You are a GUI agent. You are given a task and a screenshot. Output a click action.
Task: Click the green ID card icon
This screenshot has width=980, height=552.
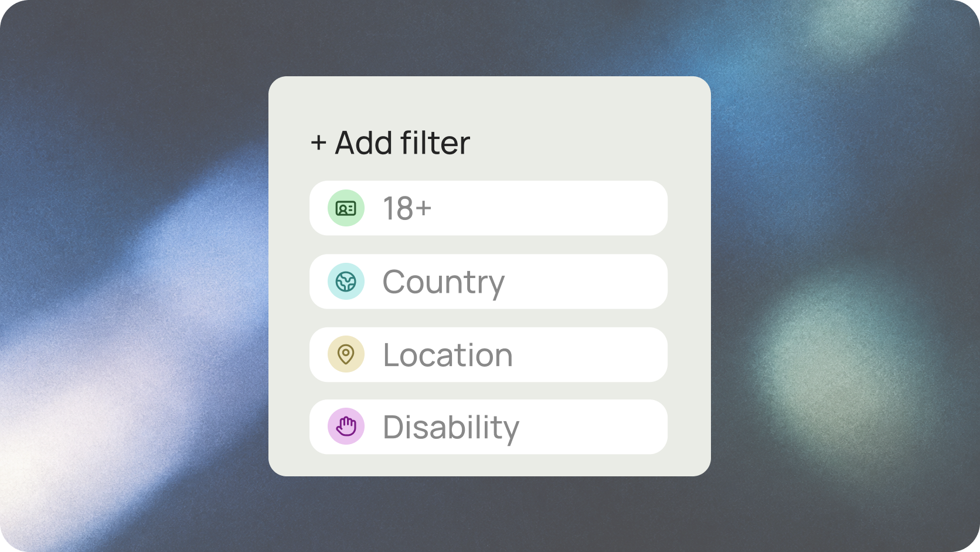click(346, 208)
